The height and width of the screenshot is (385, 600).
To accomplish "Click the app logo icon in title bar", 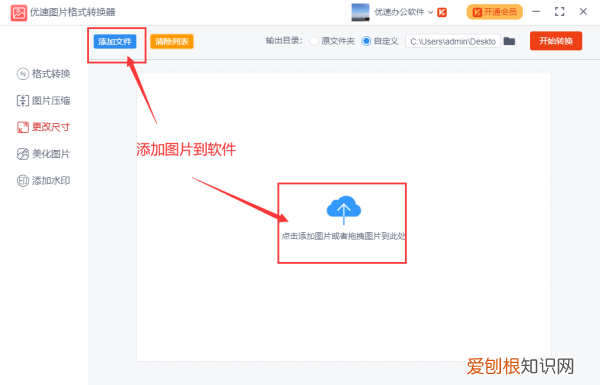I will [x=19, y=13].
